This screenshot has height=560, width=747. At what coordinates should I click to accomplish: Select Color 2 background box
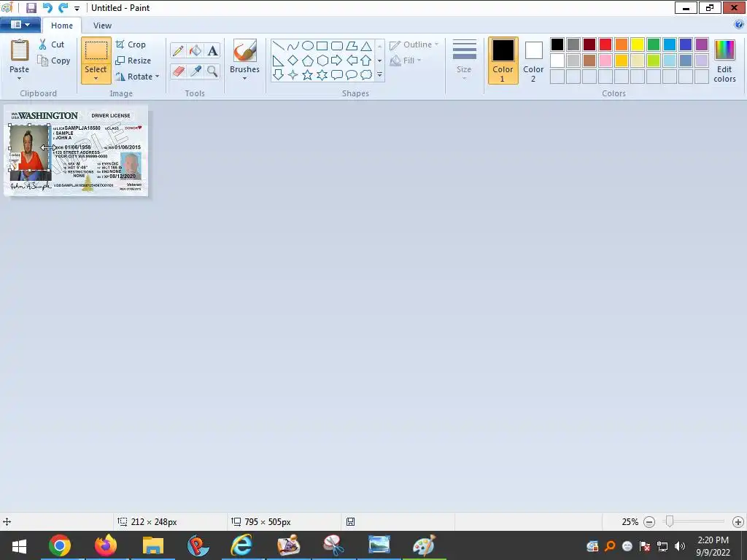533,61
